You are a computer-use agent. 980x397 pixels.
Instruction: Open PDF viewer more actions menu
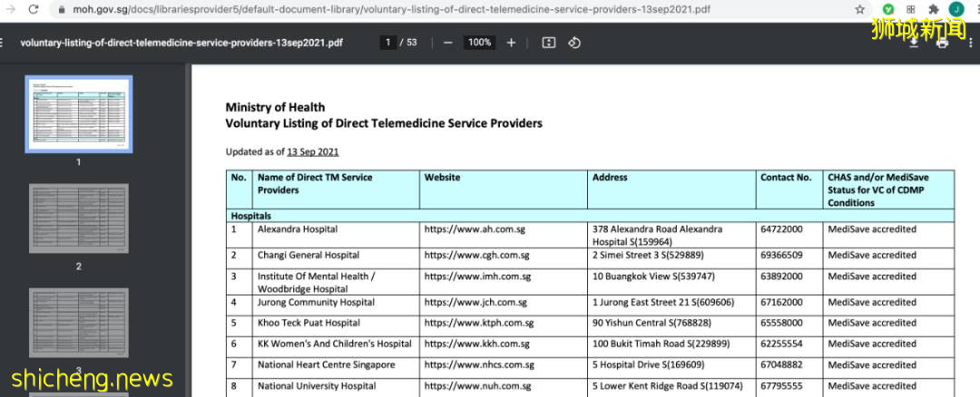point(970,43)
